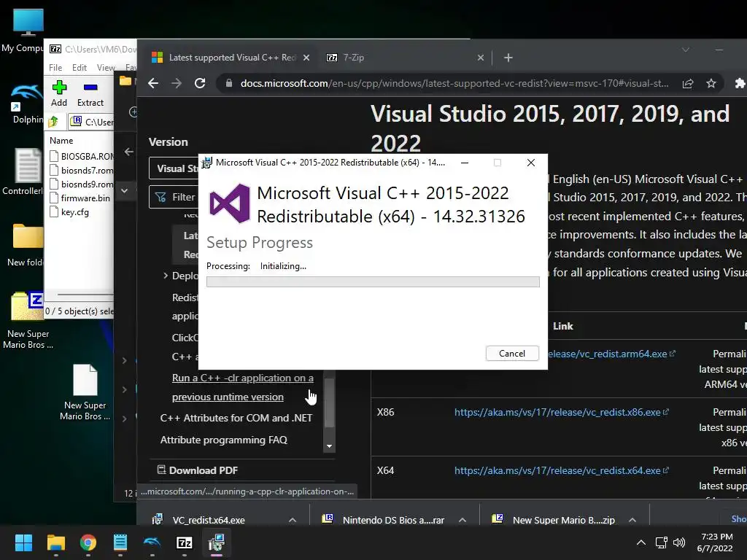The width and height of the screenshot is (747, 560).
Task: Open Run a C++ -clr application link
Action: click(x=242, y=387)
